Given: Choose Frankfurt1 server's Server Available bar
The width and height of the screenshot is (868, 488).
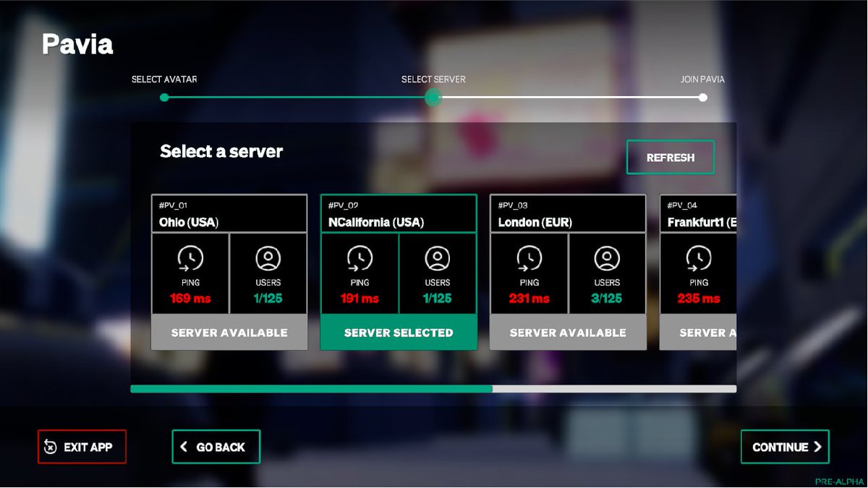Looking at the screenshot, I should [698, 333].
